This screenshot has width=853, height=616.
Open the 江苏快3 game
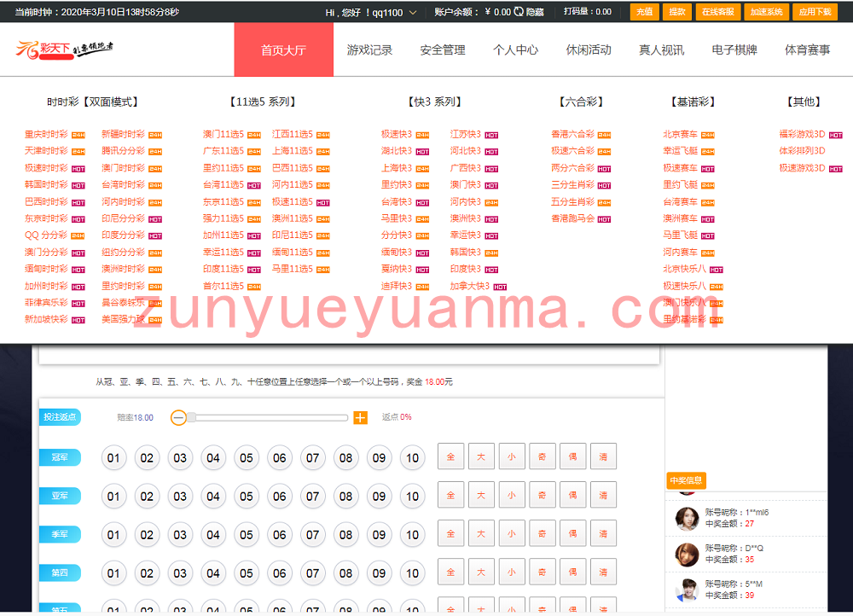(x=466, y=134)
